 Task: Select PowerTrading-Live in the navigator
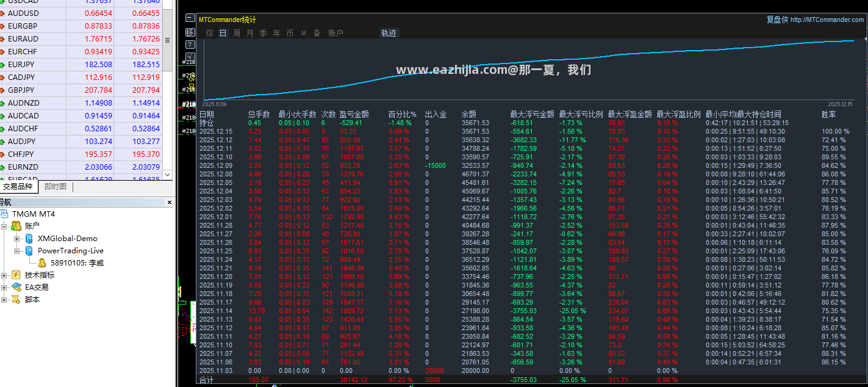[70, 251]
